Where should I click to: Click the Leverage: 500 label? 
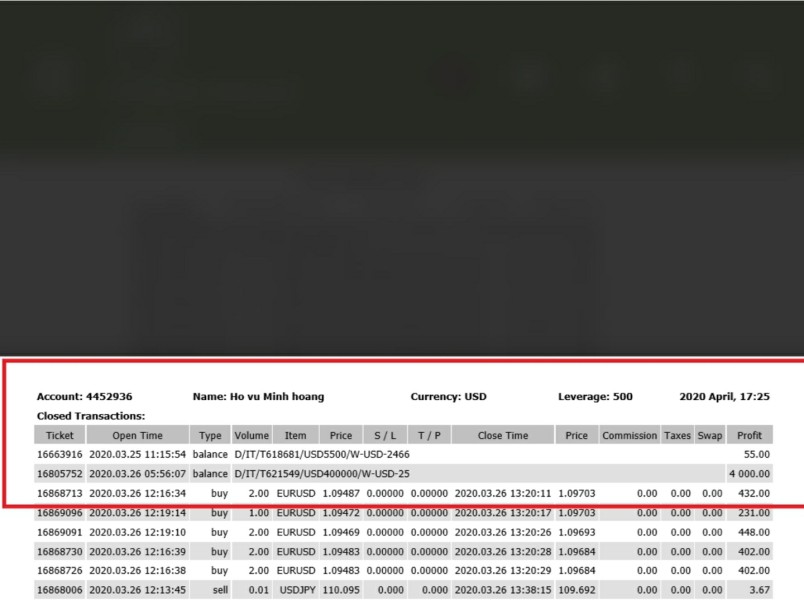(x=595, y=396)
